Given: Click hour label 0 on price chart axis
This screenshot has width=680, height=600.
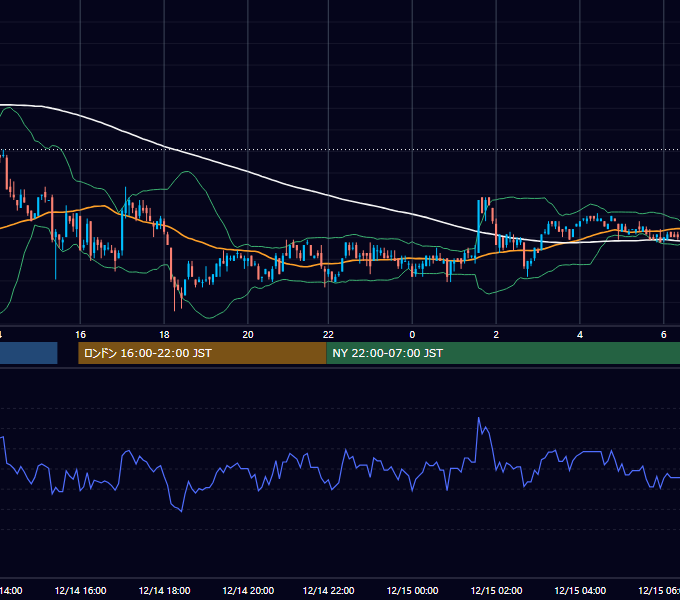Looking at the screenshot, I should point(412,335).
